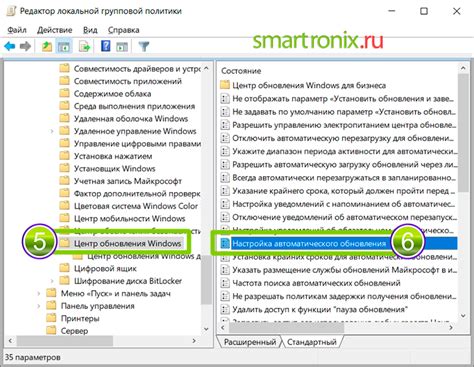Expand Панель управления node

(39, 306)
